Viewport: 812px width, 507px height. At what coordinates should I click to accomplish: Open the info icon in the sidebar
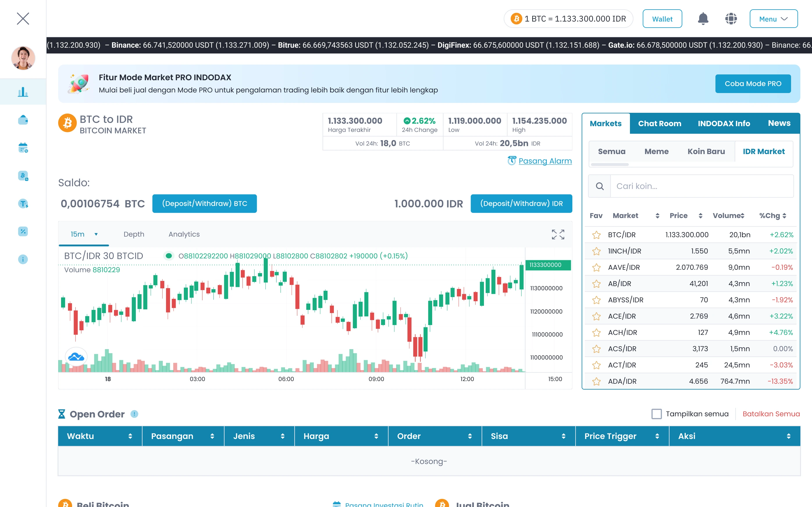click(23, 259)
